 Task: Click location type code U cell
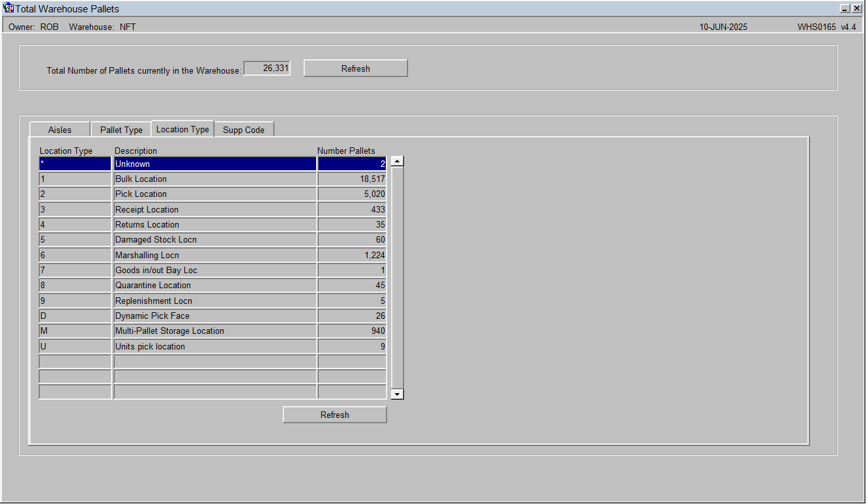tap(75, 346)
